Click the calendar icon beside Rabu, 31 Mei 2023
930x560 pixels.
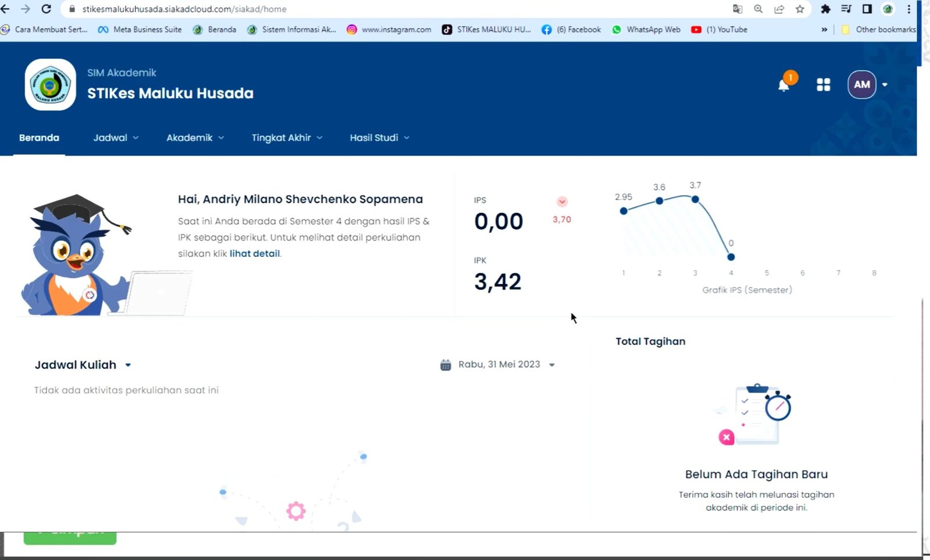tap(446, 365)
